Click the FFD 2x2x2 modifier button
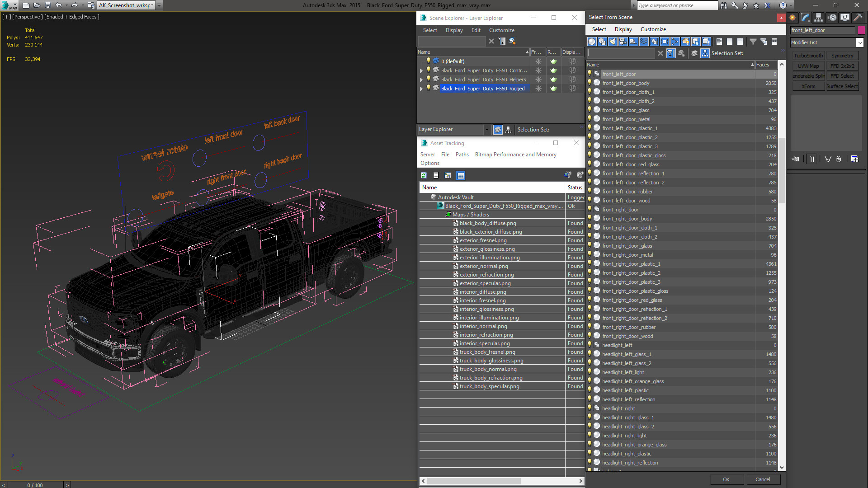Viewport: 868px width, 488px height. coord(842,66)
